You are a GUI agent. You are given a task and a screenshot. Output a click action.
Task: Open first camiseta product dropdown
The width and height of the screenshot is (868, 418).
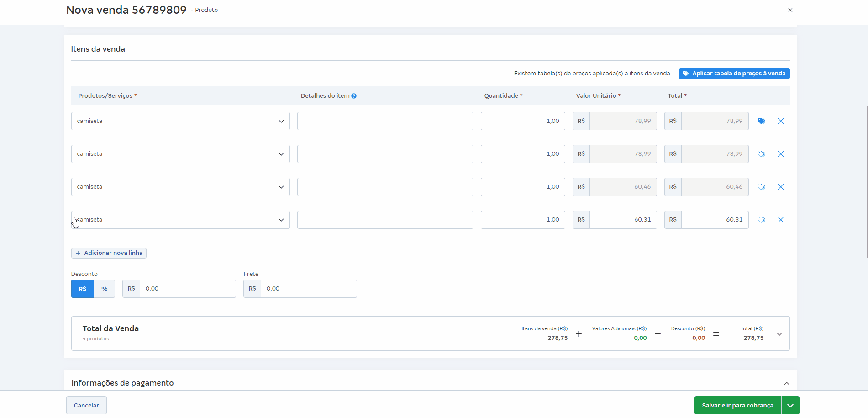(180, 121)
